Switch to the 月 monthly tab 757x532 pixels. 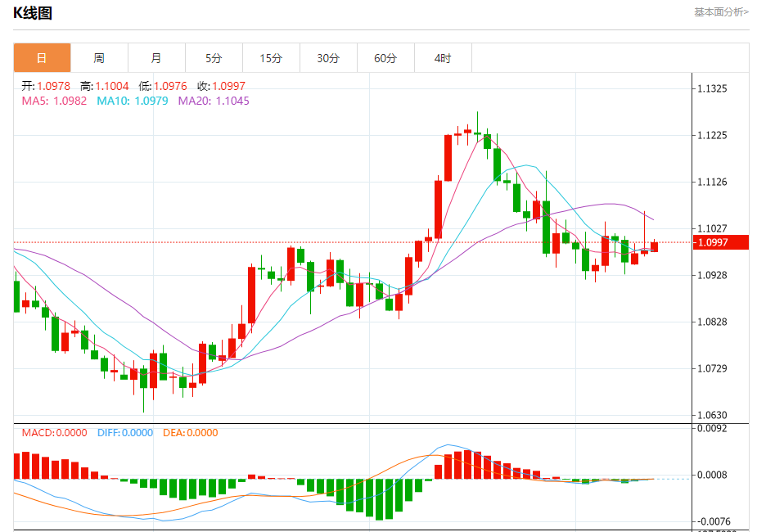(x=156, y=58)
